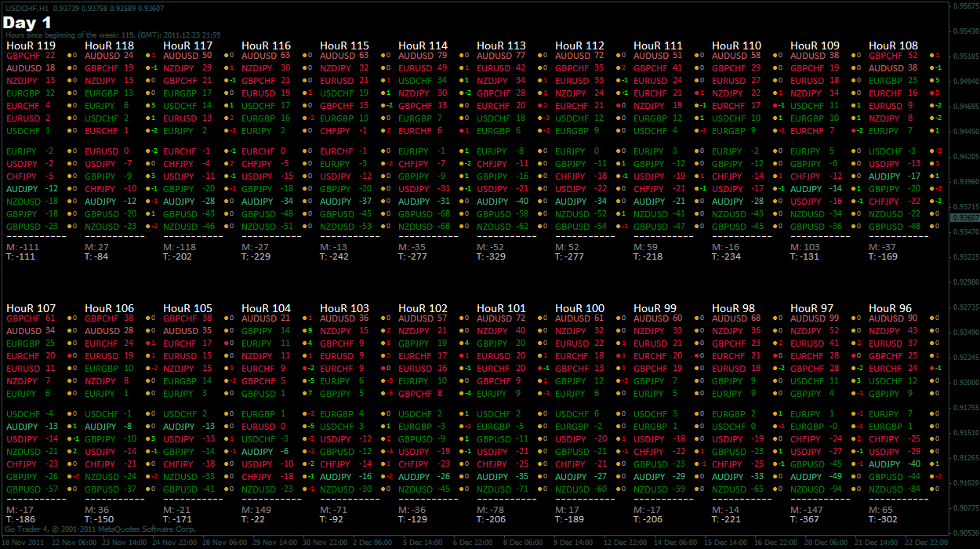Click the red dot beside 'EURCHF 6' in HouR 114
Image resolution: width=980 pixels, height=549 pixels.
click(461, 131)
